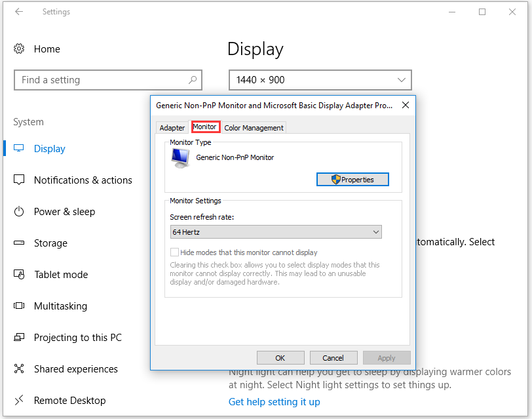
Task: Open Settings Home gear icon
Action: 19,49
